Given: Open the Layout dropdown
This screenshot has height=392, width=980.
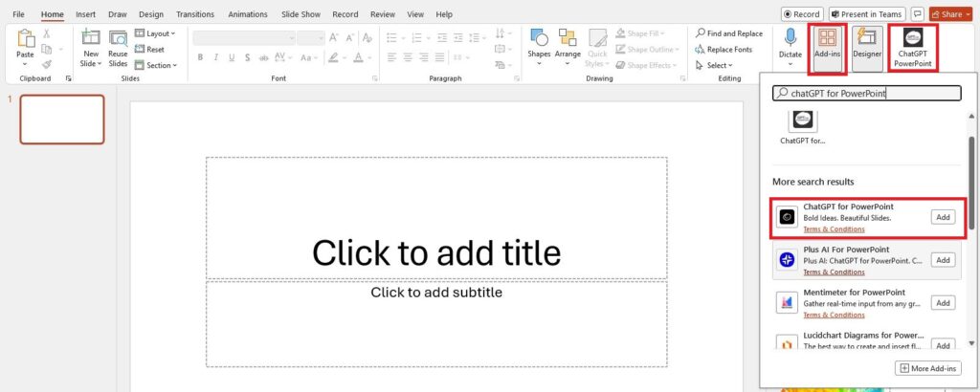Looking at the screenshot, I should click(x=155, y=33).
